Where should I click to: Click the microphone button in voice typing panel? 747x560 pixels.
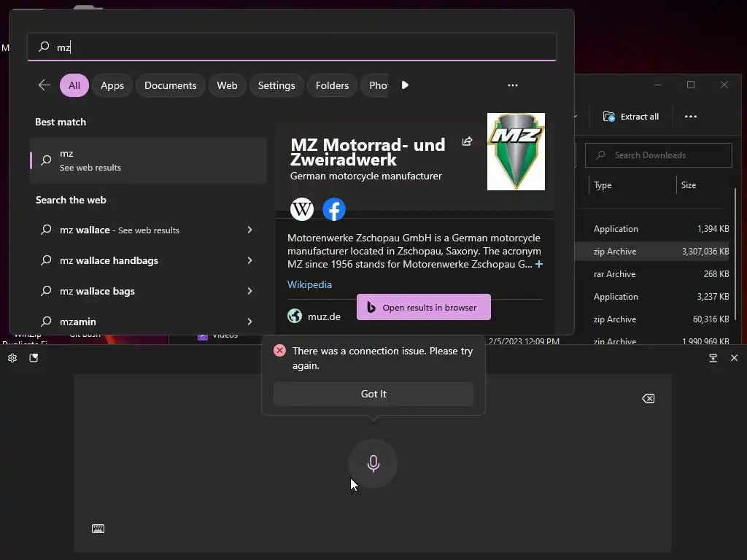[373, 463]
